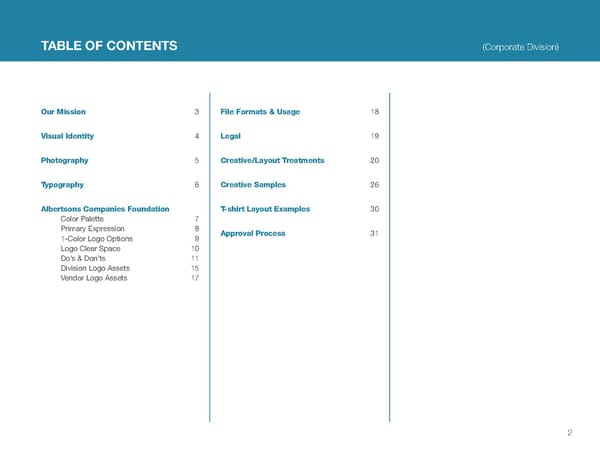This screenshot has width=600, height=463.
Task: Click the Corporate Division label in header
Action: coord(519,48)
